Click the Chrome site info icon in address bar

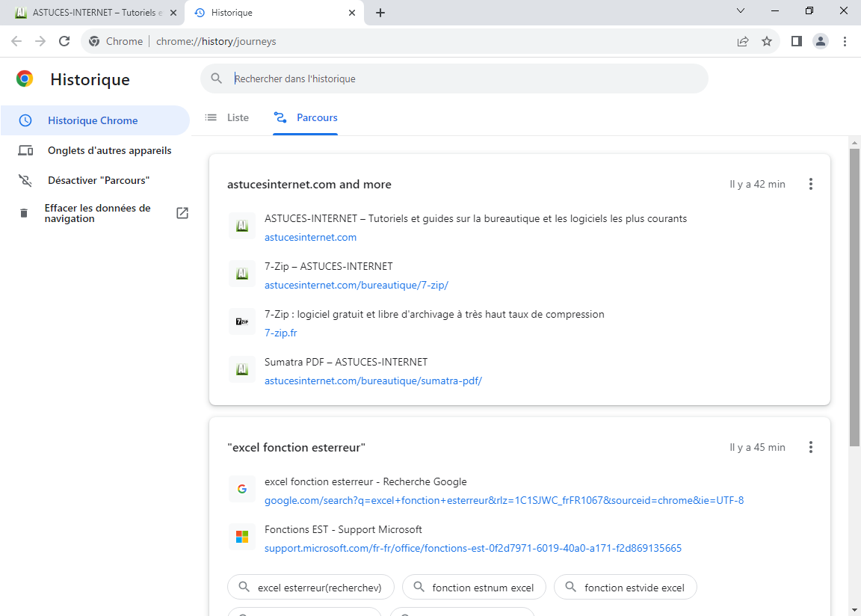pos(94,41)
